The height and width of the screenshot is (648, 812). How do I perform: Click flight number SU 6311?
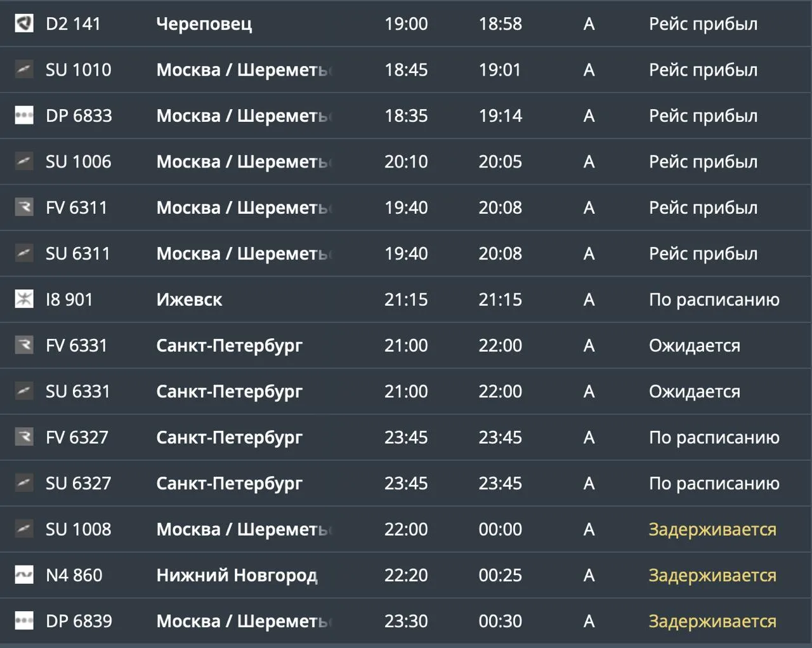pos(78,253)
